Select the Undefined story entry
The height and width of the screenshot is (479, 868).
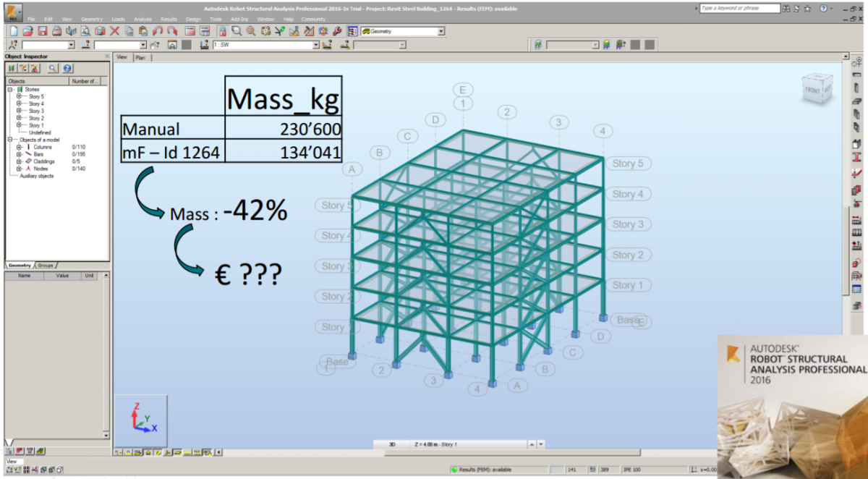pos(40,131)
